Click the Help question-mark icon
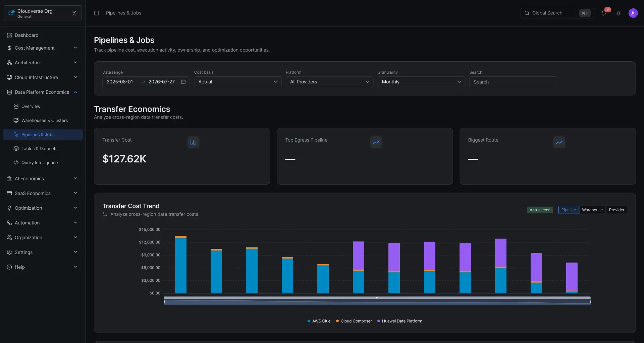644x343 pixels. tap(9, 267)
